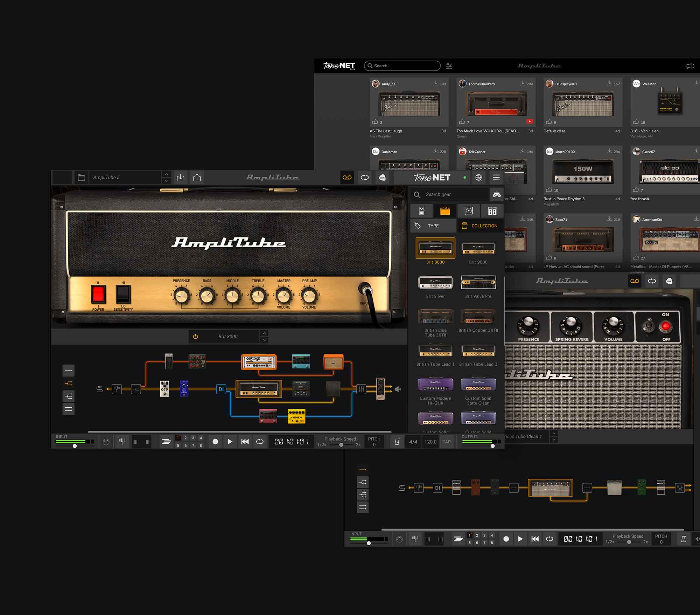
Task: Select the stomp pedal gear category icon
Action: tap(422, 210)
